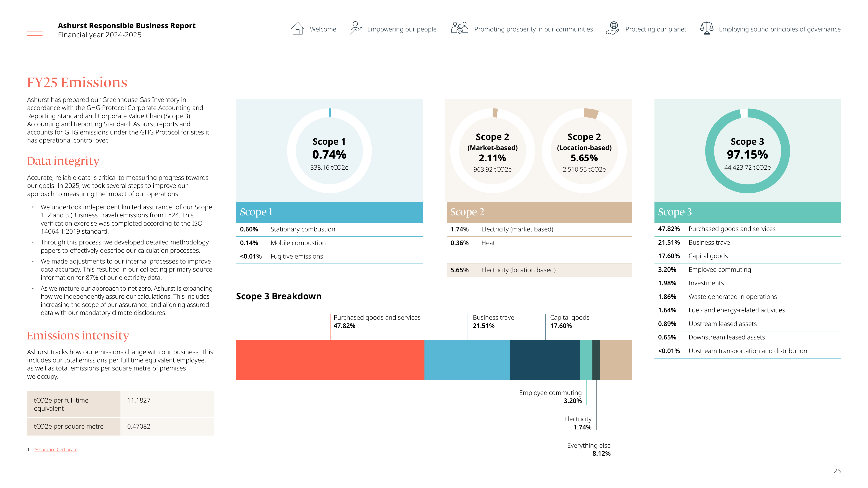Select the Electricity (location based) row
The width and height of the screenshot is (868, 488).
coord(539,270)
